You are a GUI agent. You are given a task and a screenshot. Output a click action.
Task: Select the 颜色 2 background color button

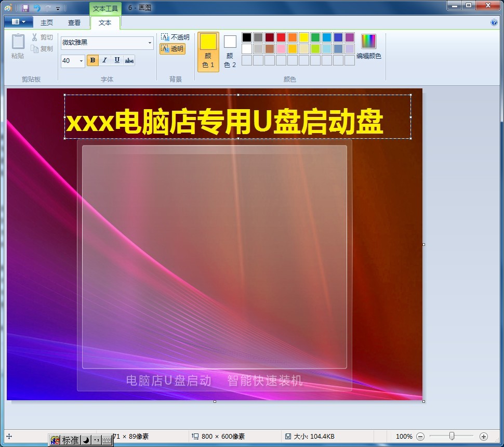click(230, 51)
